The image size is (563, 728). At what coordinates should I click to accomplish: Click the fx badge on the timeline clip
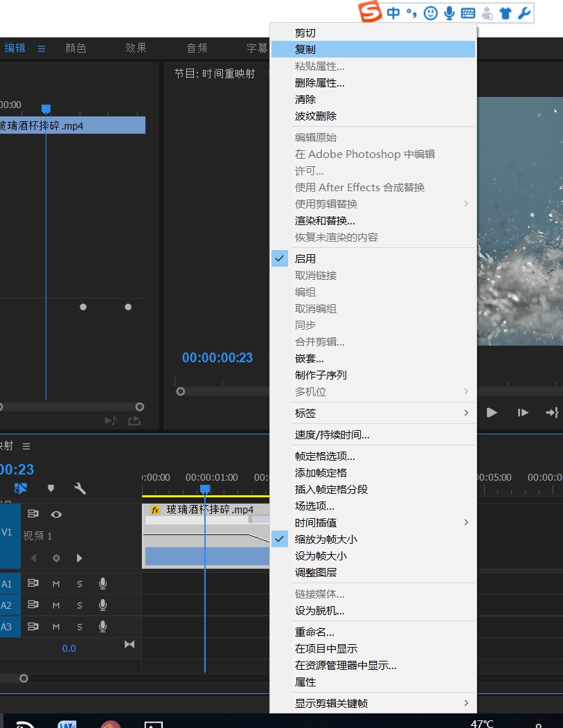(x=155, y=510)
